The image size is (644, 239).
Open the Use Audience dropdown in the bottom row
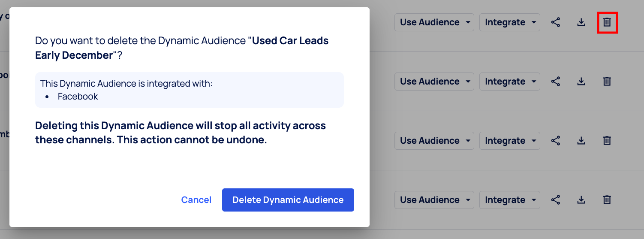click(434, 200)
